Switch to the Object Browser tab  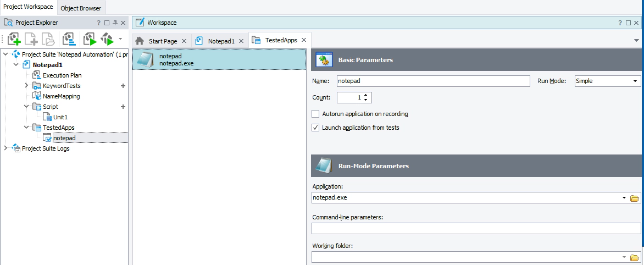(x=81, y=8)
